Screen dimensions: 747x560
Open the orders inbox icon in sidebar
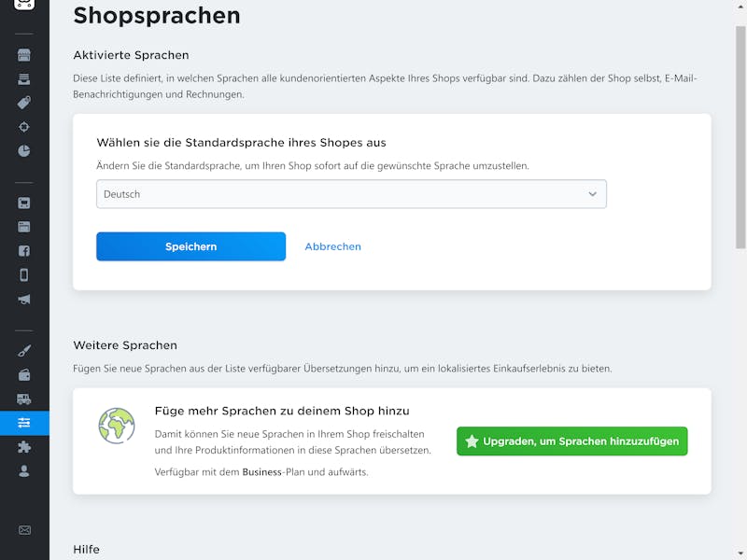pyautogui.click(x=24, y=79)
